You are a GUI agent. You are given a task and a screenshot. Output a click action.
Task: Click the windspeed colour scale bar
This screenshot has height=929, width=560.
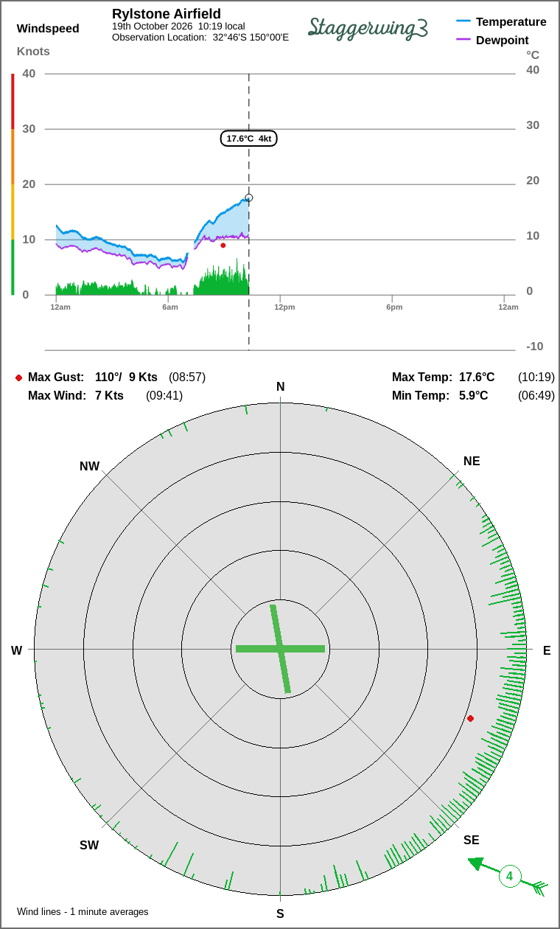[x=13, y=184]
